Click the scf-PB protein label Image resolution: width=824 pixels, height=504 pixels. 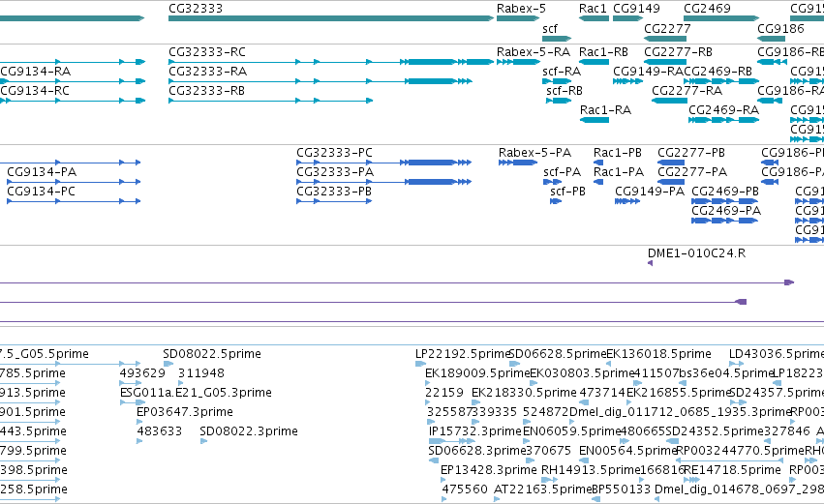point(567,192)
